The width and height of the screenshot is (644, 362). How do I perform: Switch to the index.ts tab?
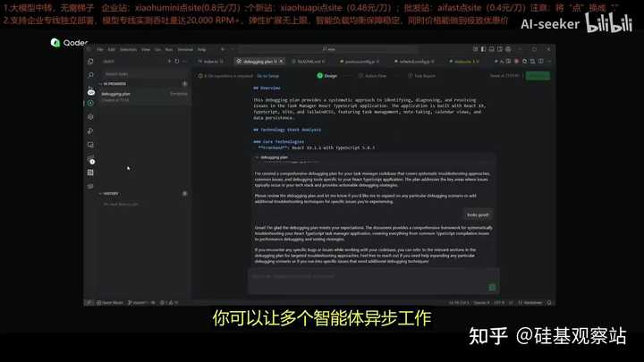point(213,62)
